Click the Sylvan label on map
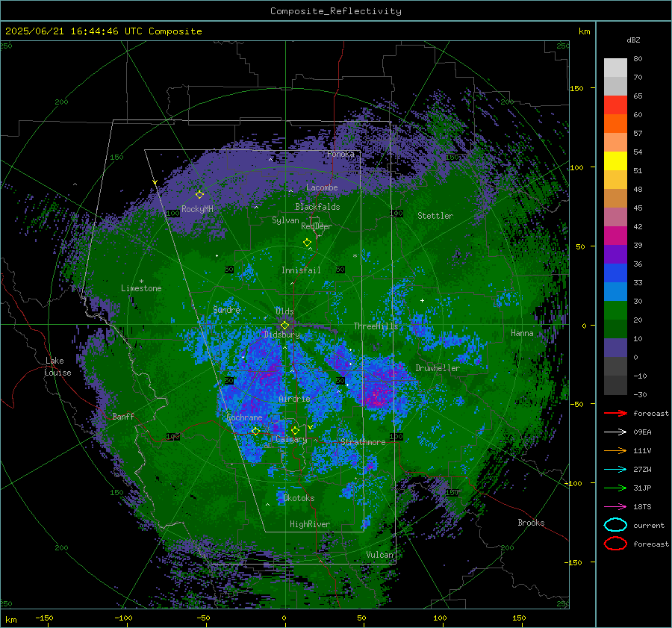The image size is (672, 628). coord(285,220)
